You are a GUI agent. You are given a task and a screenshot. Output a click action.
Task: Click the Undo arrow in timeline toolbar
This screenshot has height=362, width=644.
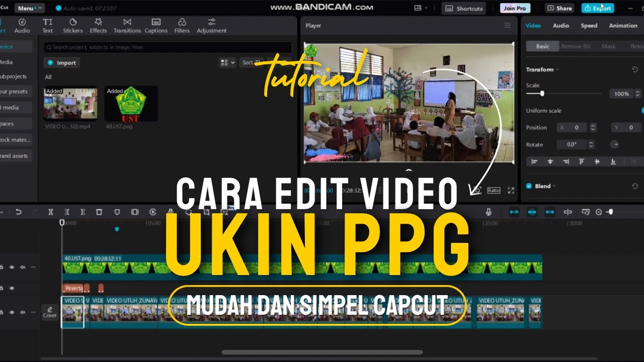(x=19, y=212)
